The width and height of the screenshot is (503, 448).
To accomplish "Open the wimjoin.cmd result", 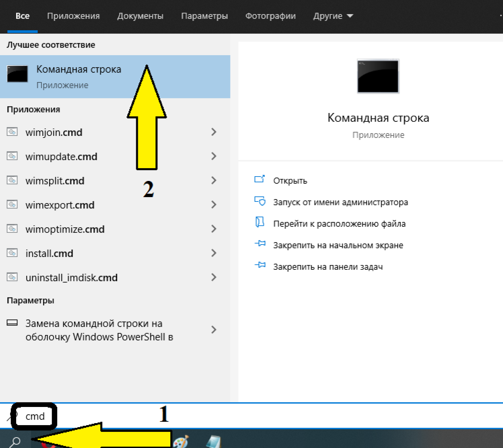I will (115, 133).
